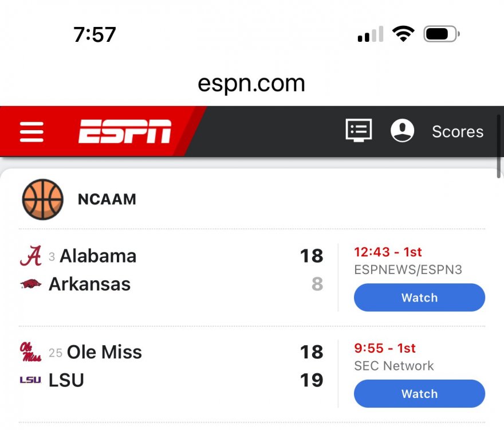Tap the battery status indicator
504x430 pixels.
point(441,34)
